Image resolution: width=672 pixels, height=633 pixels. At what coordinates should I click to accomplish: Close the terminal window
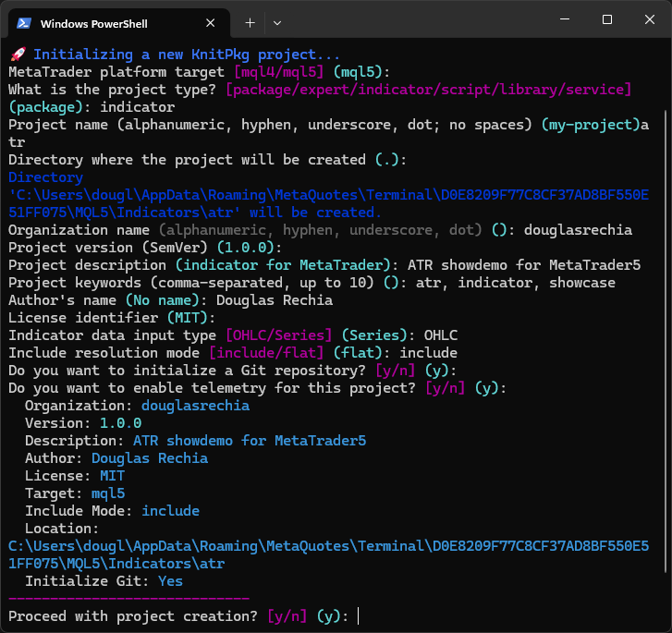pos(651,19)
